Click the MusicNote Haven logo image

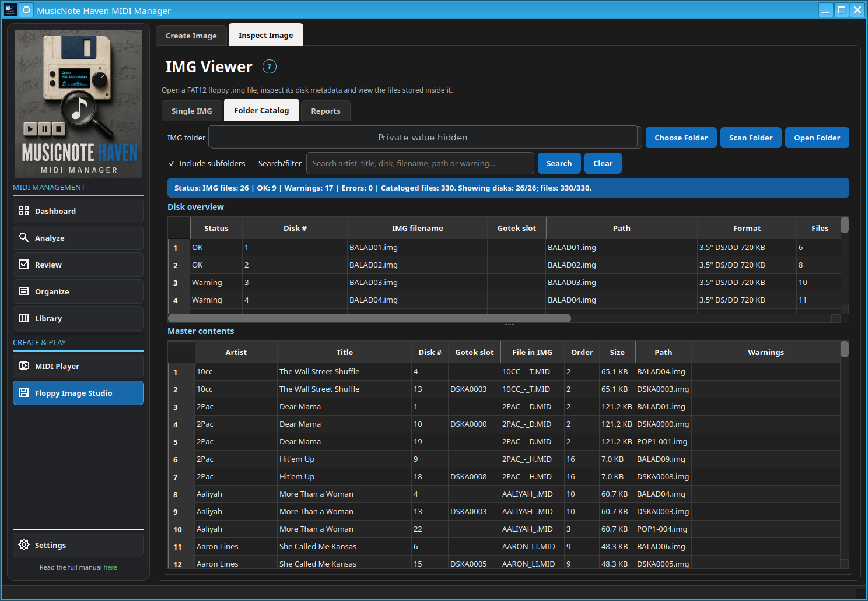[x=78, y=104]
